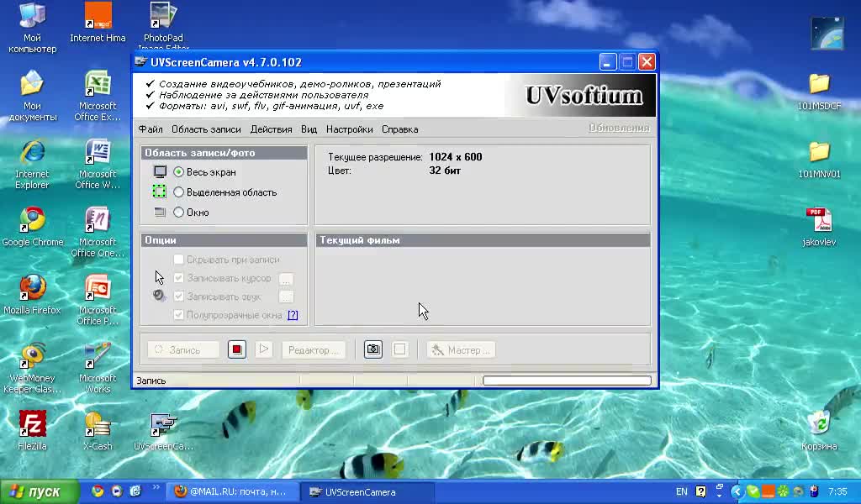Screen dimensions: 861x504
Task: Expand the Действия menu
Action: [271, 129]
